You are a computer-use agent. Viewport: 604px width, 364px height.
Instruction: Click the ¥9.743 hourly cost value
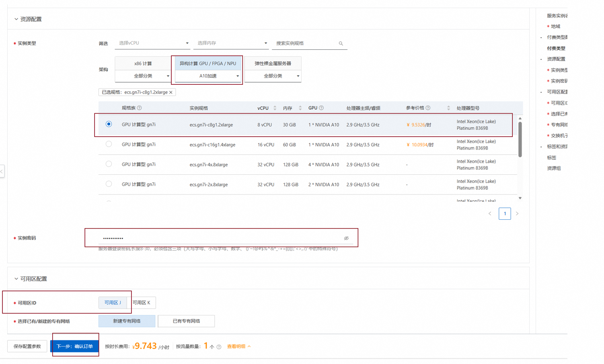(144, 346)
